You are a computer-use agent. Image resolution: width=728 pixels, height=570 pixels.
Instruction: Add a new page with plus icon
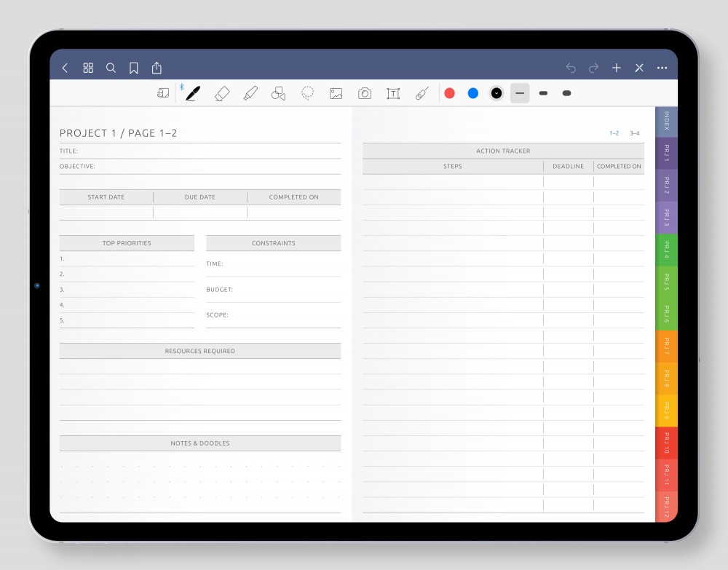pyautogui.click(x=617, y=68)
